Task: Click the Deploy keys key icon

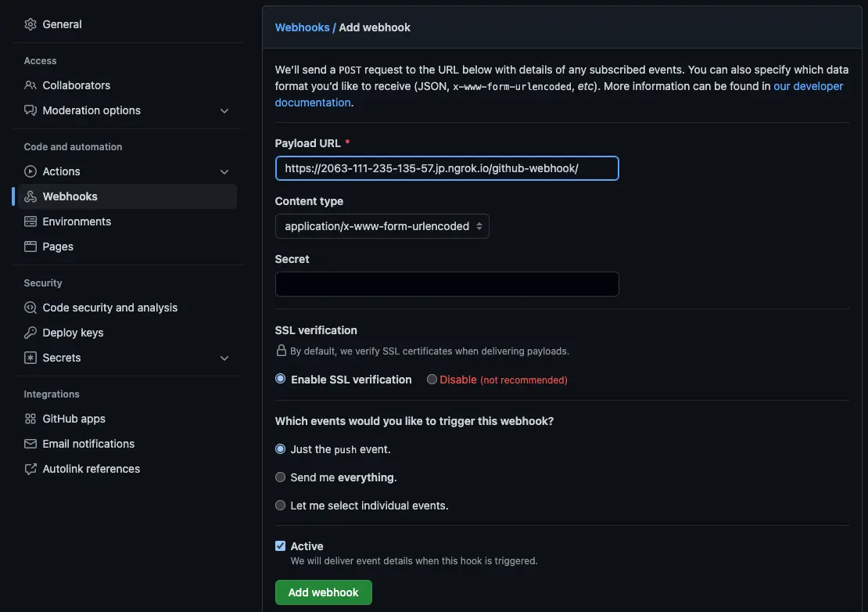Action: click(x=30, y=333)
